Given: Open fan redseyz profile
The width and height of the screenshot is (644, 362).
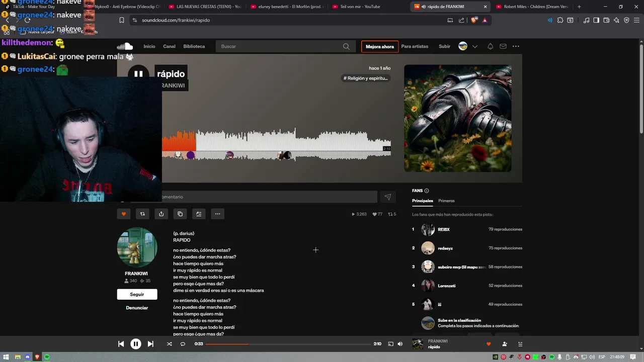Looking at the screenshot, I should pos(445,248).
